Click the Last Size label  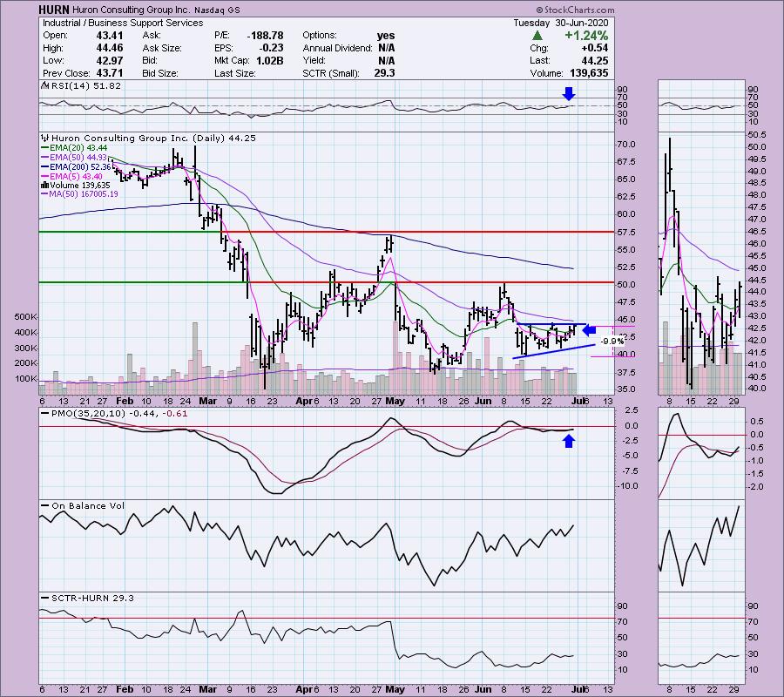click(x=235, y=73)
